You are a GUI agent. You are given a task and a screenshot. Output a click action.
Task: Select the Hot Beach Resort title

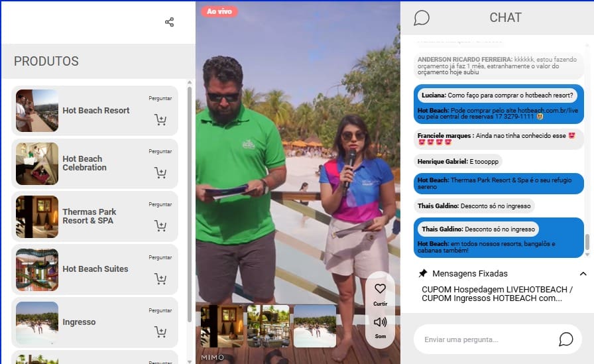coord(96,111)
